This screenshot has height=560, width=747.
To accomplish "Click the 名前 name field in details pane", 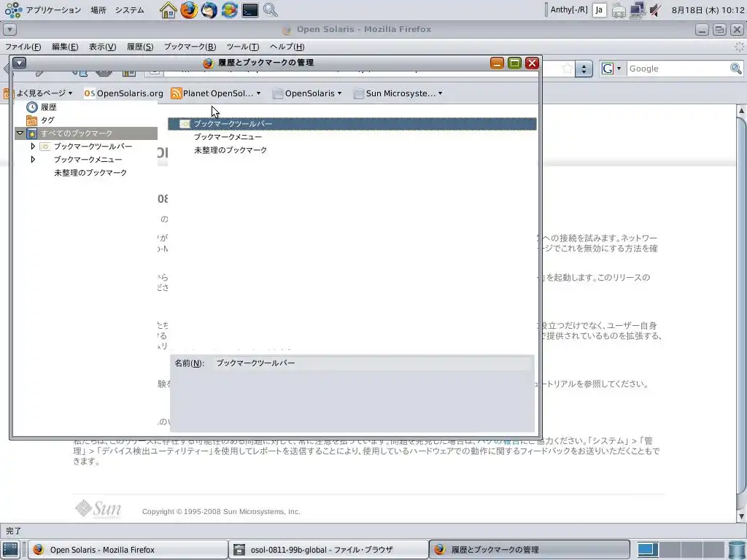I will pyautogui.click(x=373, y=363).
